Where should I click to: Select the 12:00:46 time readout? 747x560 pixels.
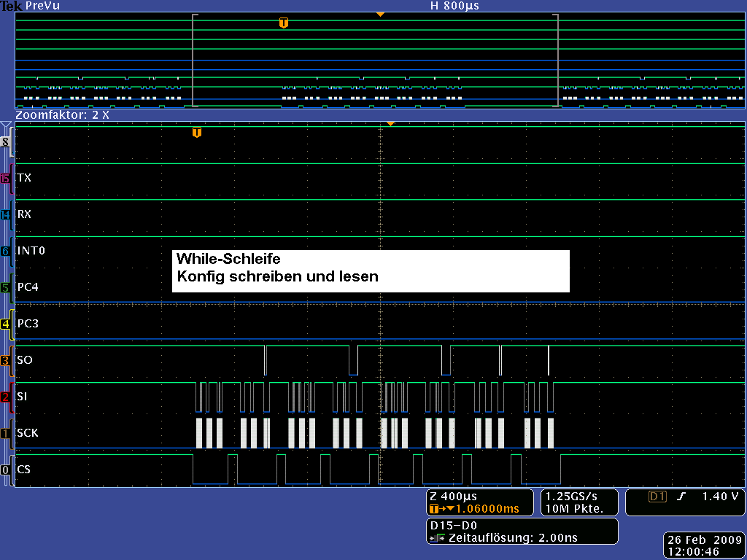pos(694,553)
